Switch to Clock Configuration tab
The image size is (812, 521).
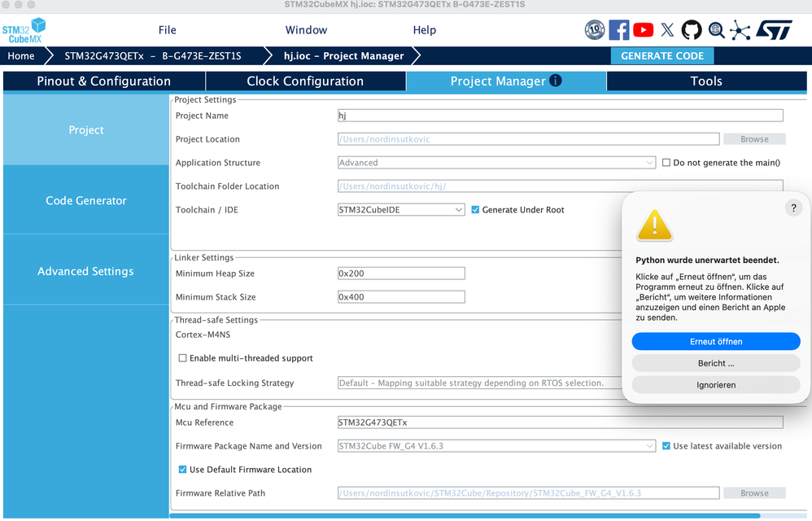306,81
